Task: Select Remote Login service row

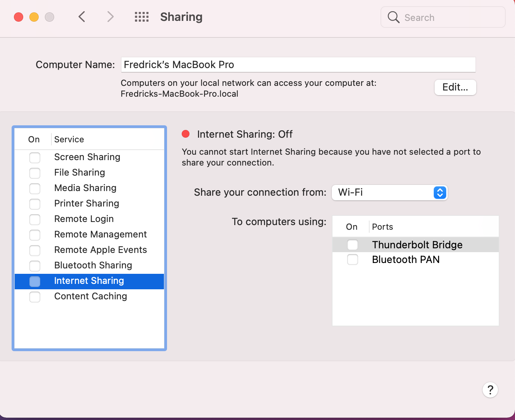Action: tap(89, 219)
